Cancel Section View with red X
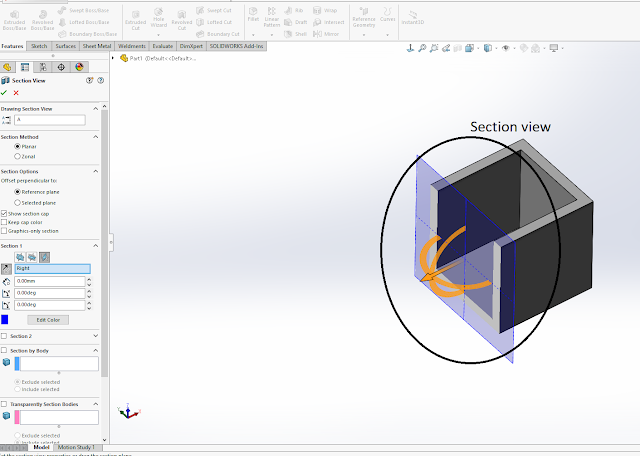Viewport: 640px width, 456px height. (x=16, y=93)
